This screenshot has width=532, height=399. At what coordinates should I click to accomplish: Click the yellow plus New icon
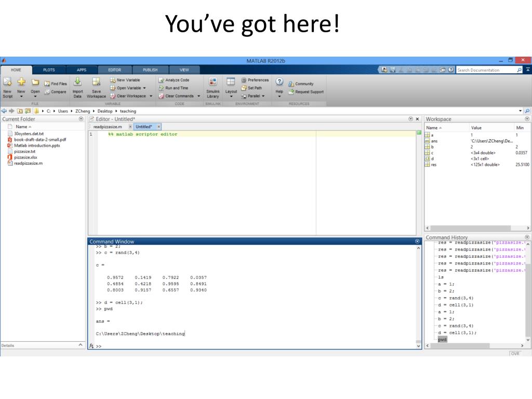[x=21, y=82]
